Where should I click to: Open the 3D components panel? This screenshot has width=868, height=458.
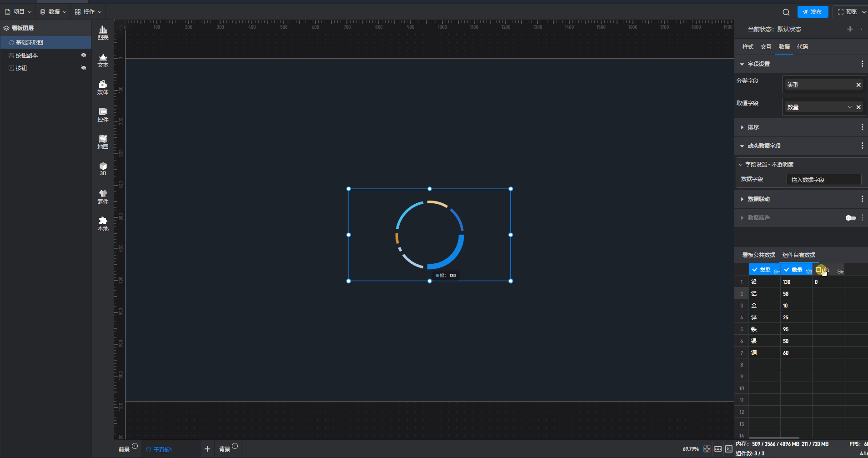click(x=103, y=169)
